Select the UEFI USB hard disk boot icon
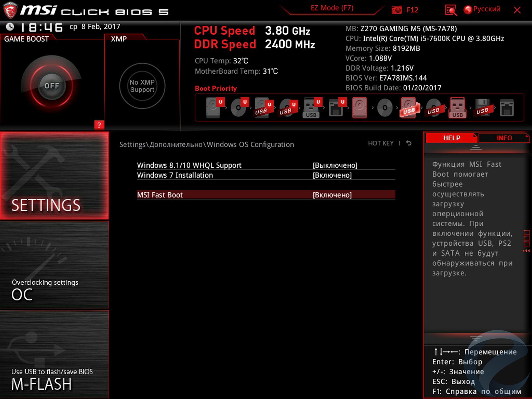This screenshot has width=532, height=399. (264, 107)
